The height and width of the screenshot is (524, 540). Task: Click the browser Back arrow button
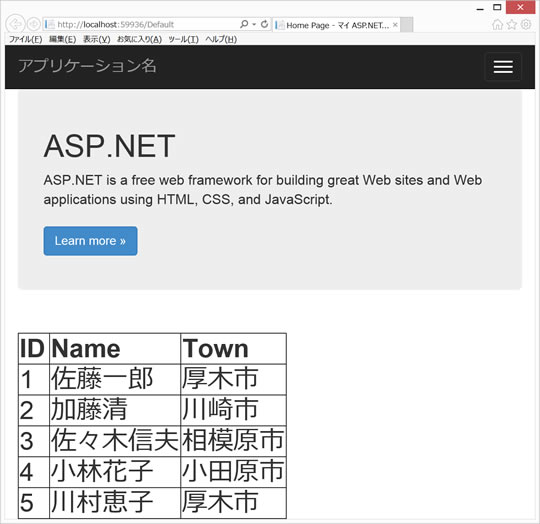[15, 24]
